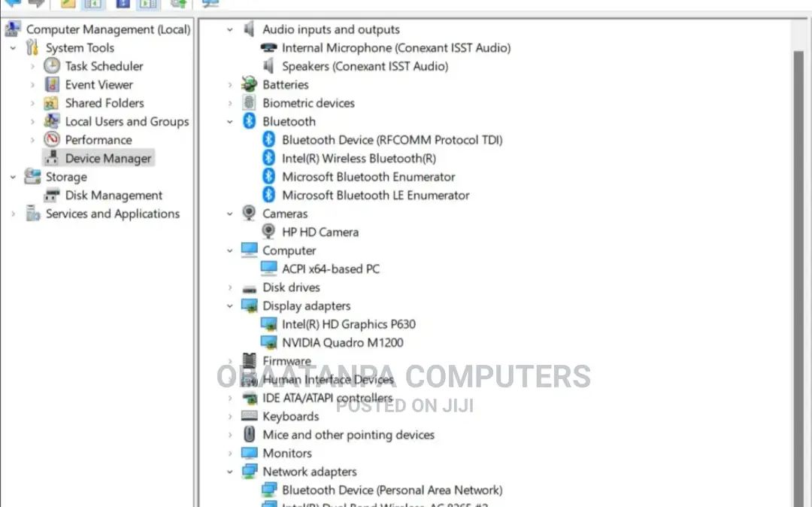Select Performance in left tree
The width and height of the screenshot is (812, 507).
(98, 140)
